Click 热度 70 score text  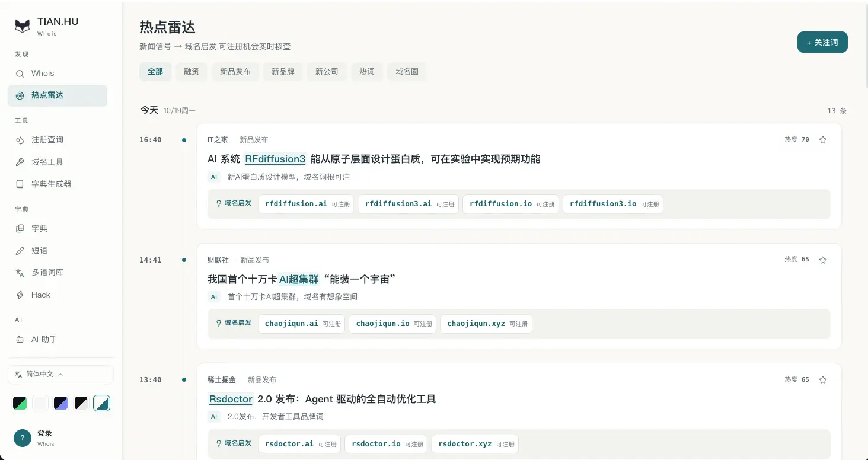[797, 140]
